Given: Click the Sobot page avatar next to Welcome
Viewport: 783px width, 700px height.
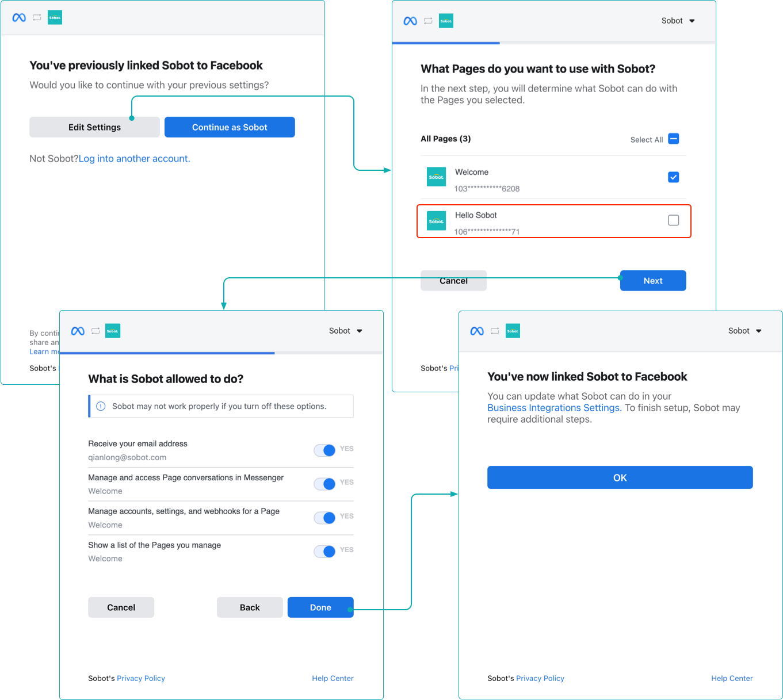Looking at the screenshot, I should click(436, 177).
